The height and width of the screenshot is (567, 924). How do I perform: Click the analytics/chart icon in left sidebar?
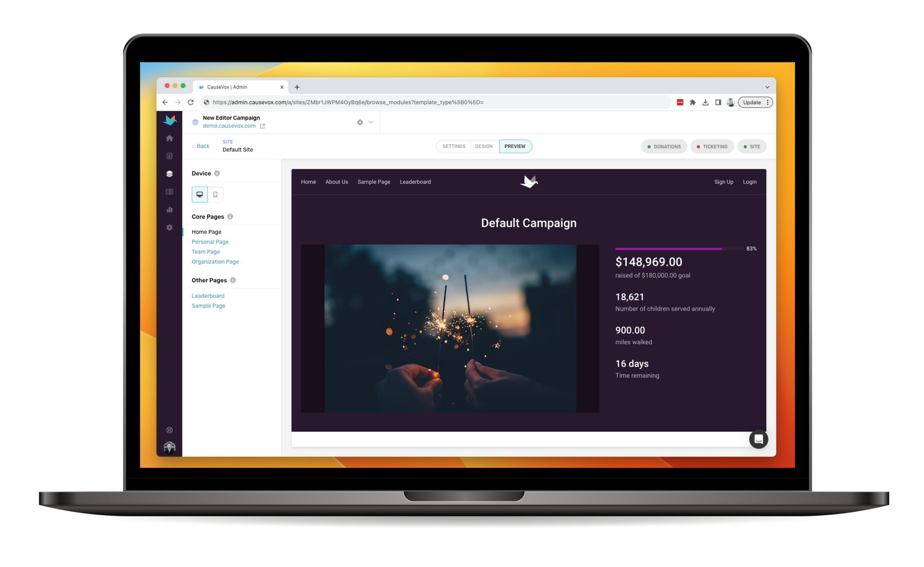(170, 210)
